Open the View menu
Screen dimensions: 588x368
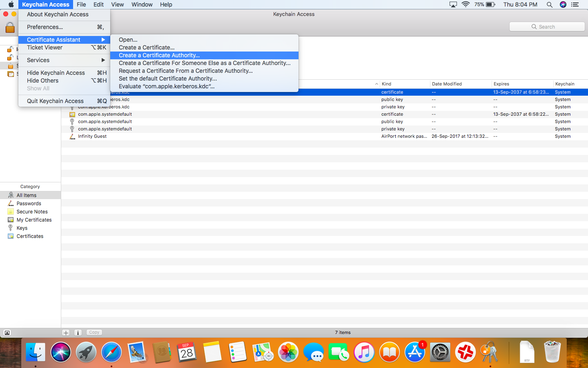click(x=117, y=4)
